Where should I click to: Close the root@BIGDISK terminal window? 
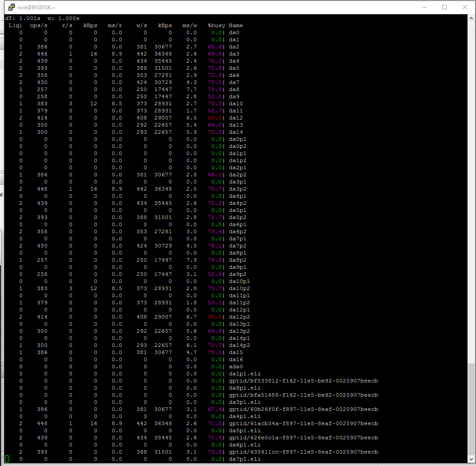465,7
